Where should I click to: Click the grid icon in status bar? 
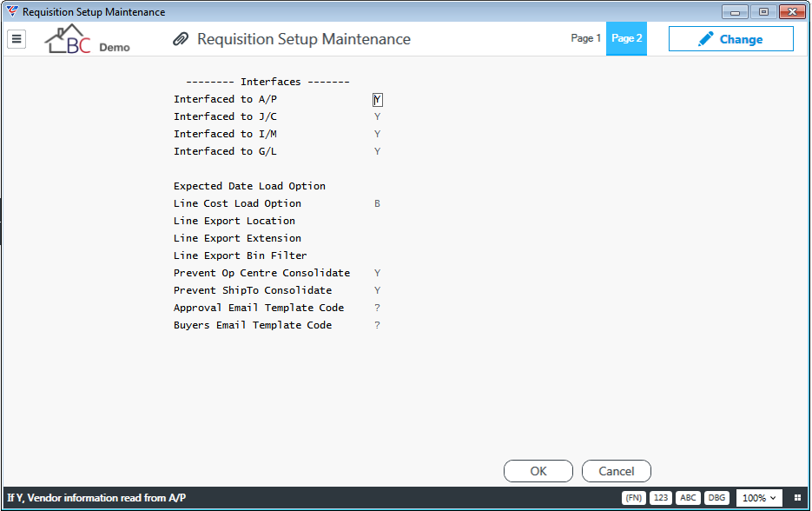tap(797, 497)
